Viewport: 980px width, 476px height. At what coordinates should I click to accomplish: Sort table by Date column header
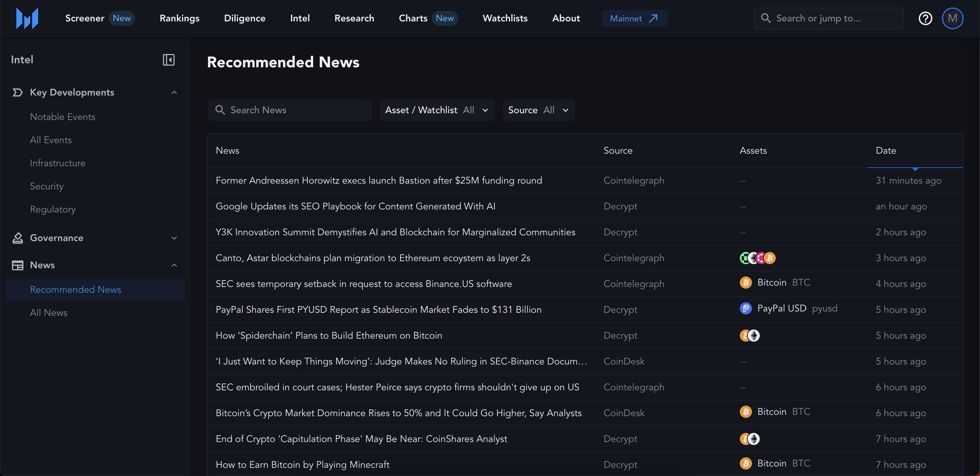coord(886,151)
